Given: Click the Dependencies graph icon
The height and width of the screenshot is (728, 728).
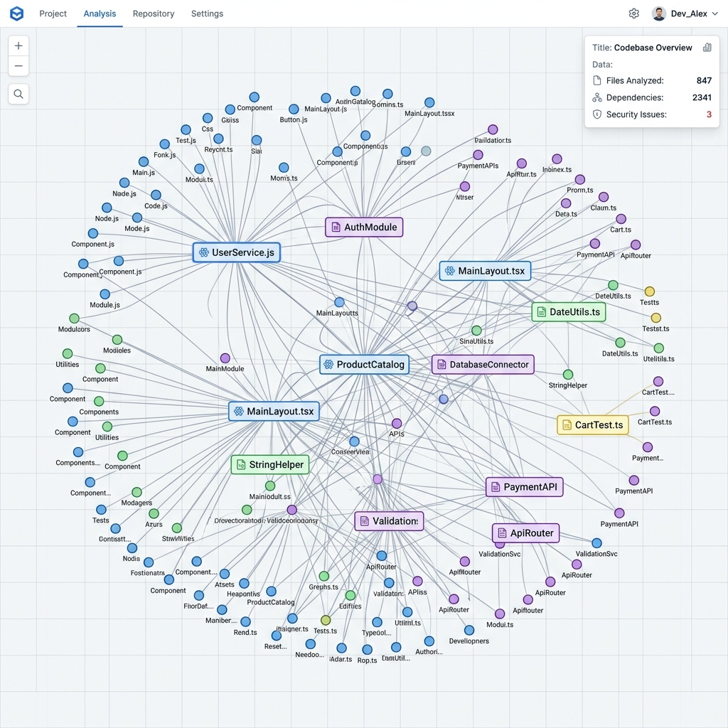Looking at the screenshot, I should (x=597, y=97).
